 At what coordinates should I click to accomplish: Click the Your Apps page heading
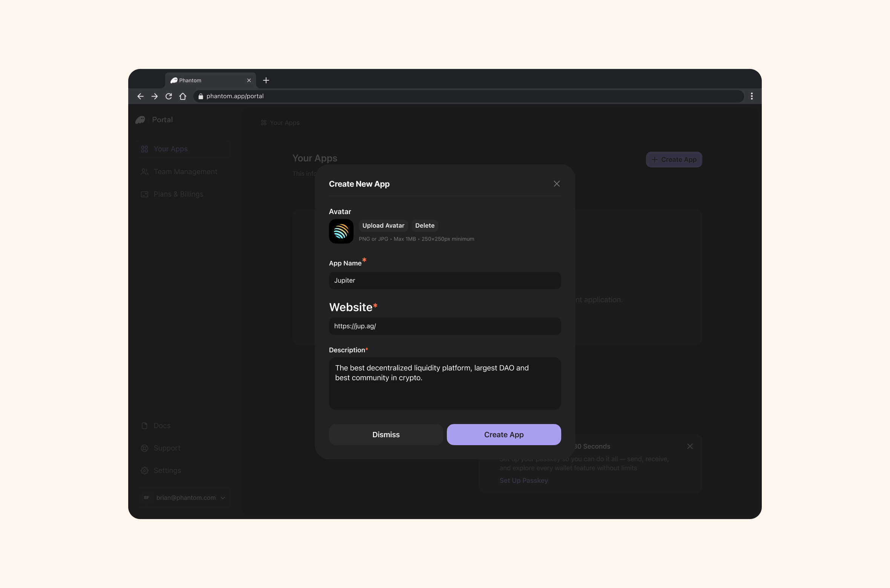(315, 158)
